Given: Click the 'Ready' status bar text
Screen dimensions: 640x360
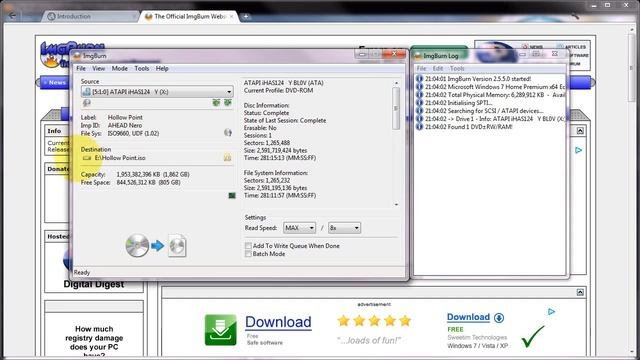Looking at the screenshot, I should (x=82, y=272).
